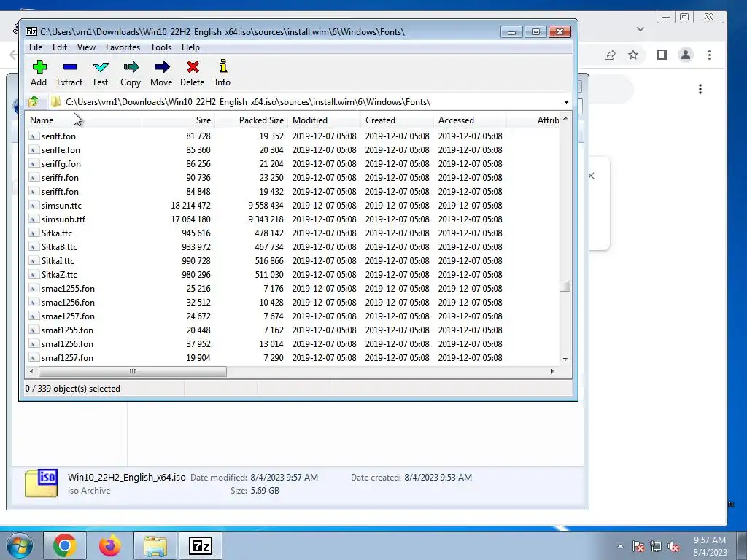Screen dimensions: 747x560
Task: Select the file smae1255.fon
Action: click(68, 288)
